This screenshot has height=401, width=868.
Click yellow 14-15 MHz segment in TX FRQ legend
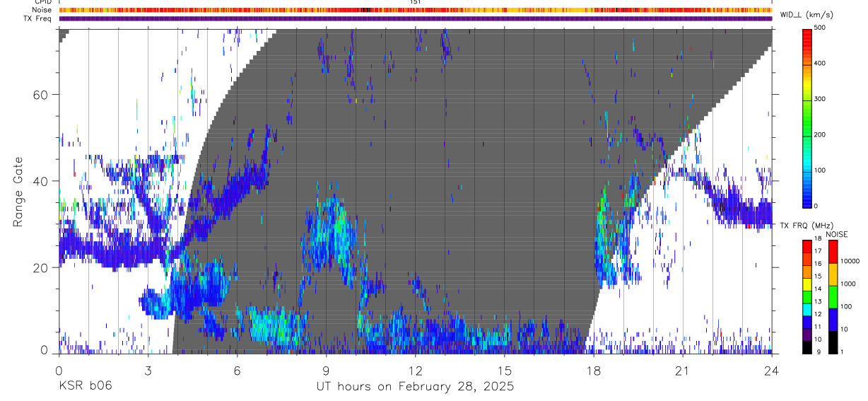click(x=807, y=284)
